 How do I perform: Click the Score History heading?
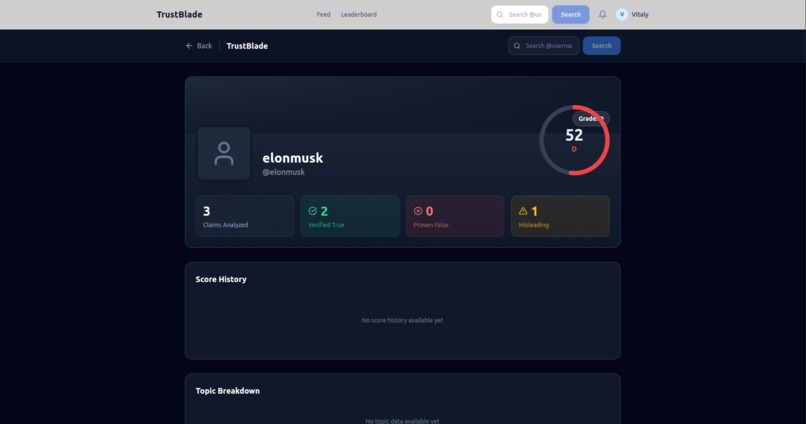pos(221,279)
